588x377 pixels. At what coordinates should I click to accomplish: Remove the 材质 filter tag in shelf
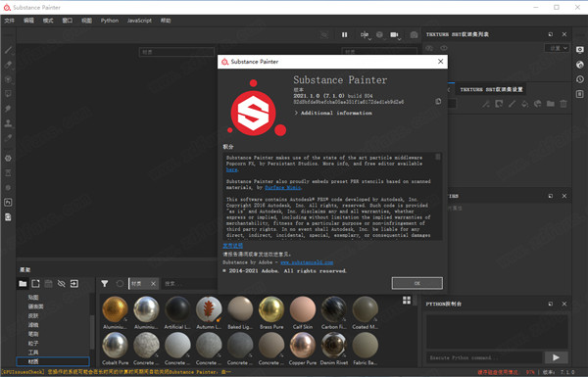153,284
